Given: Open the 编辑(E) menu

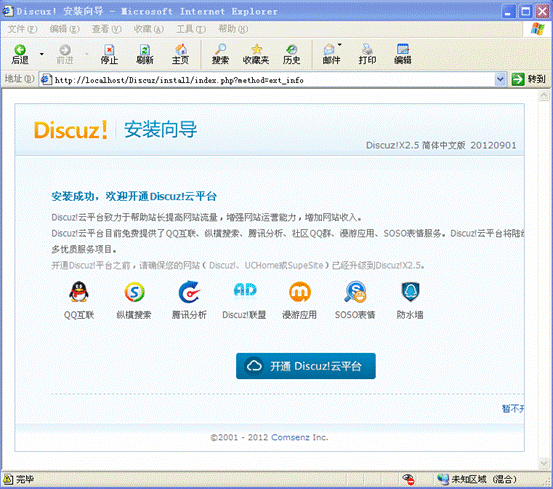Looking at the screenshot, I should (65, 29).
